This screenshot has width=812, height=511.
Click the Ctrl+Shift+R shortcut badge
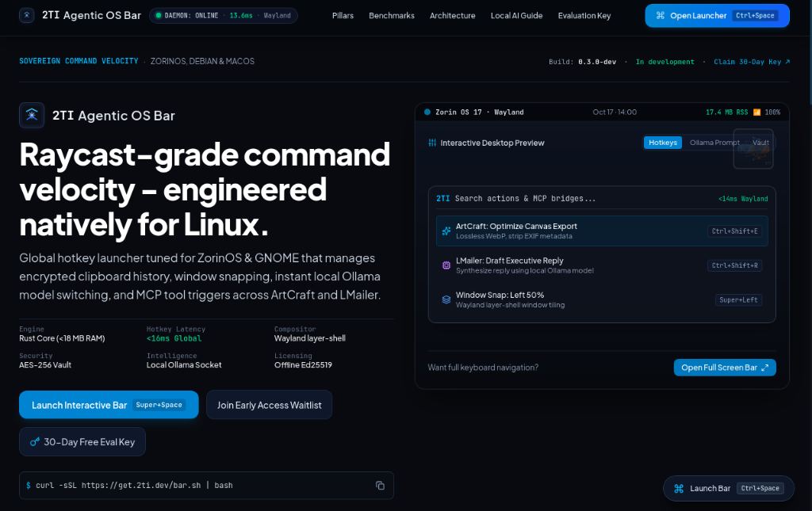734,265
